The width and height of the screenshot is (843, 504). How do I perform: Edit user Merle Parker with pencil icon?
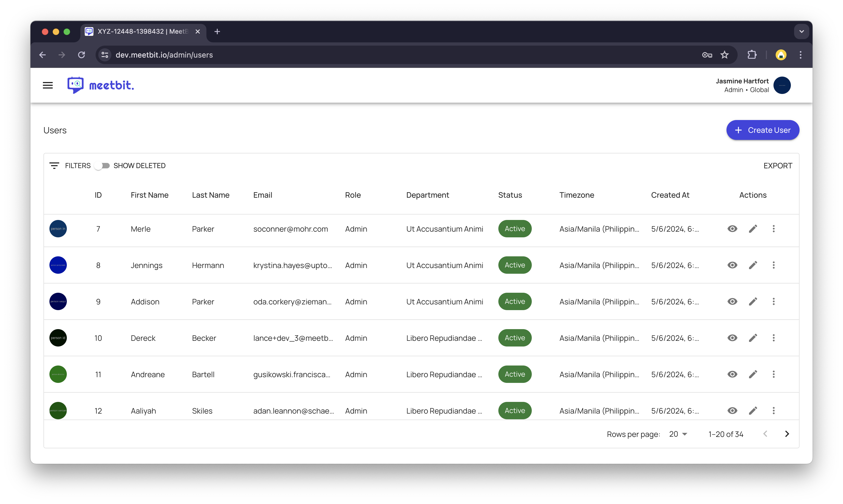tap(753, 229)
